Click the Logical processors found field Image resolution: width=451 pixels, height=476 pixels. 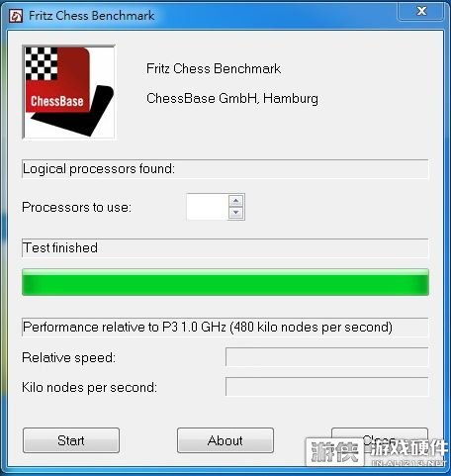pos(225,169)
